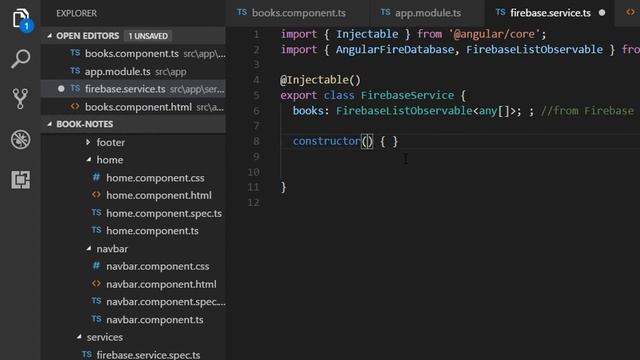Open the Search view icon
This screenshot has width=640, height=360.
click(x=20, y=59)
